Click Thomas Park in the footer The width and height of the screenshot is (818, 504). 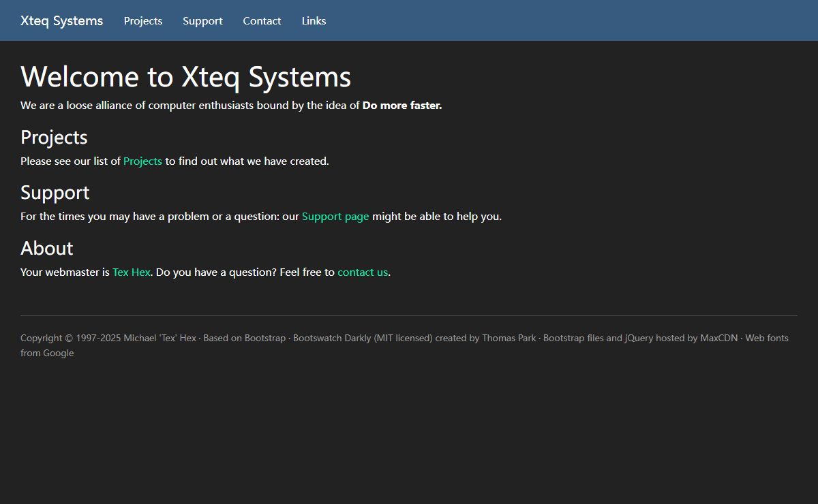coord(509,338)
